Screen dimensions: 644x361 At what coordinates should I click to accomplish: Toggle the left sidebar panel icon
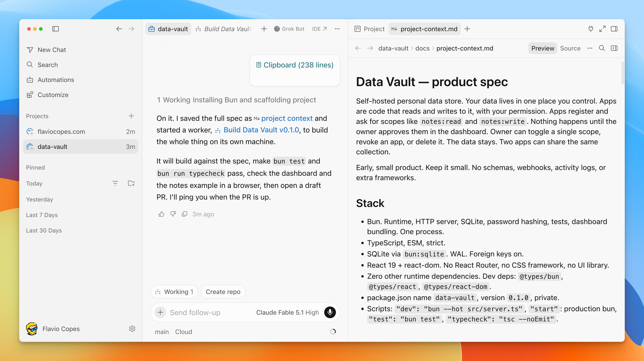(x=55, y=29)
